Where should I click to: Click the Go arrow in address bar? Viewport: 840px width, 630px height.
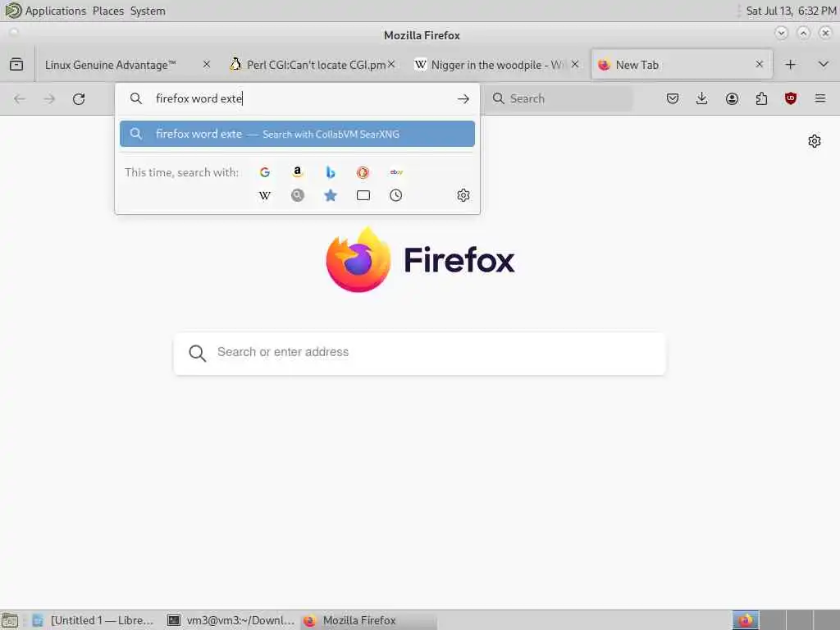463,98
